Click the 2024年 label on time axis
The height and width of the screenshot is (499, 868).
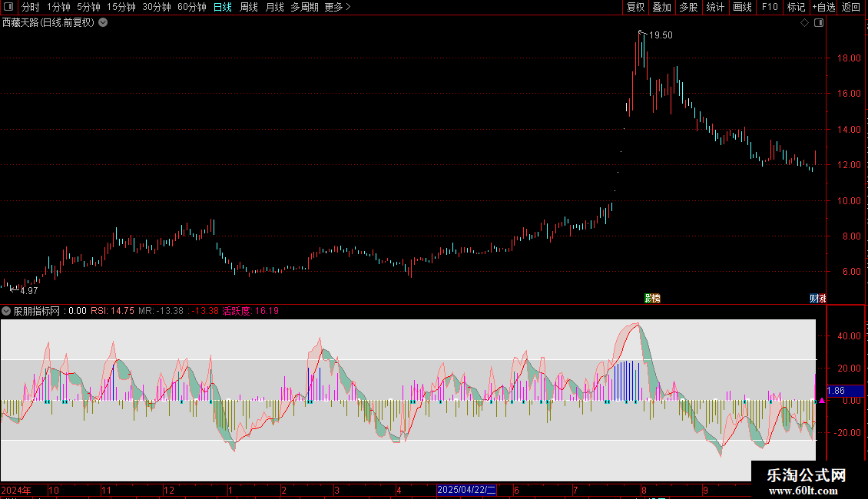(16, 490)
